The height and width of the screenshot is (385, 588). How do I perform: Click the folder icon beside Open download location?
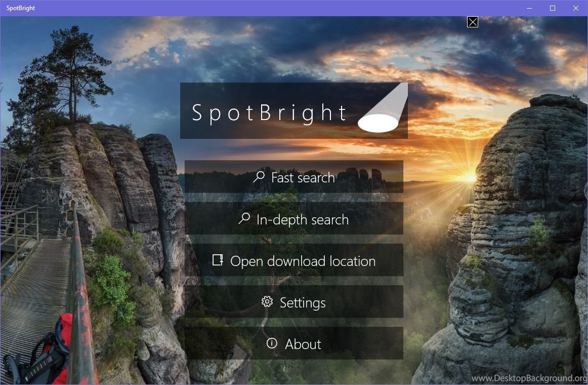218,260
